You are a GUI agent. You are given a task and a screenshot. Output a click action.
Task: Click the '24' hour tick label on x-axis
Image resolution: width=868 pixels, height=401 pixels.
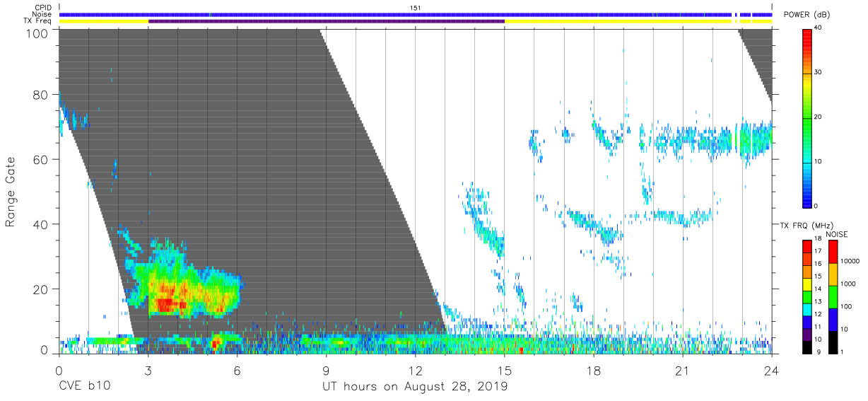point(772,369)
